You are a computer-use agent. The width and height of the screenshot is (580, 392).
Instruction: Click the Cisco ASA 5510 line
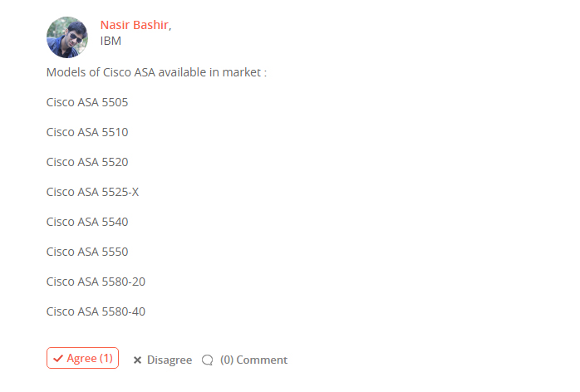(87, 132)
